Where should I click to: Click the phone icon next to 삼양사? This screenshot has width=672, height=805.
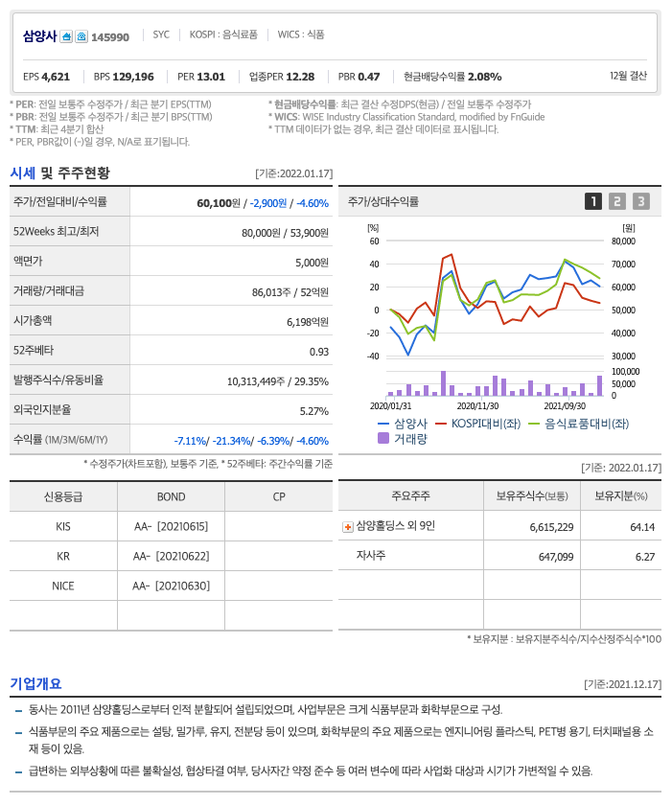tap(81, 36)
